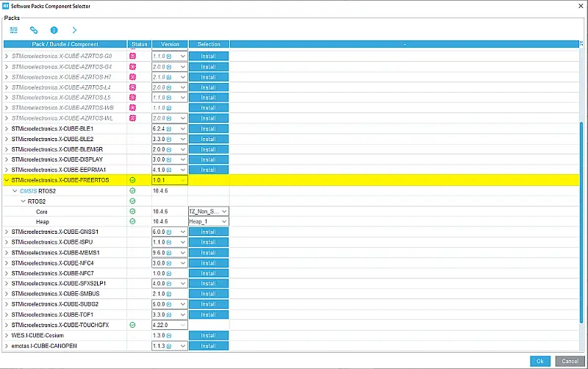Click the pink chip status icon for AZRTOS-G4

pos(133,66)
